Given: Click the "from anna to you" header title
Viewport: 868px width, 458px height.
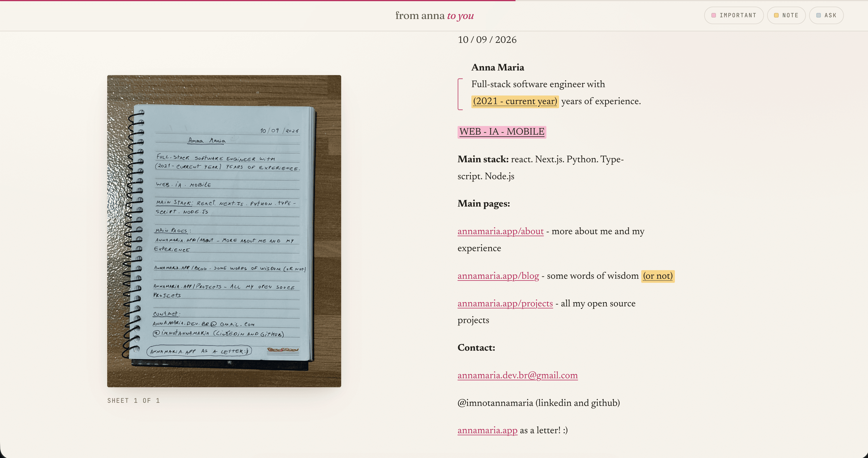Looking at the screenshot, I should (434, 16).
